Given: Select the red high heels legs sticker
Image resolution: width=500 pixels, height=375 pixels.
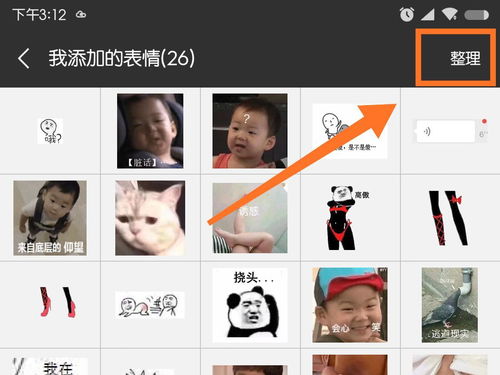Looking at the screenshot, I should [57, 302].
